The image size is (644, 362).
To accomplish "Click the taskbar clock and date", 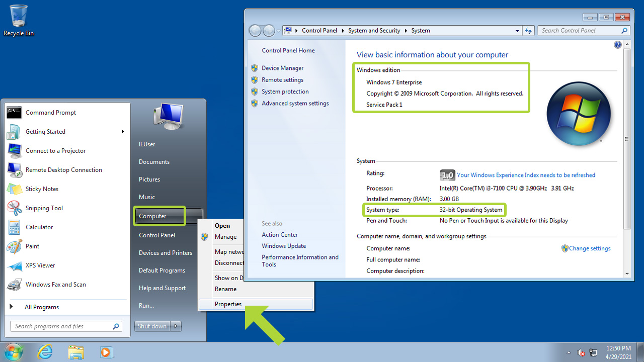I will 618,352.
